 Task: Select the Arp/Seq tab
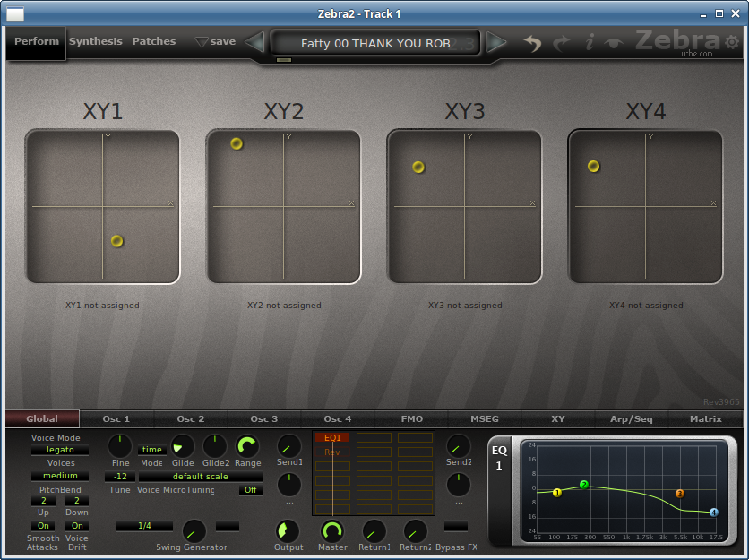pyautogui.click(x=631, y=418)
